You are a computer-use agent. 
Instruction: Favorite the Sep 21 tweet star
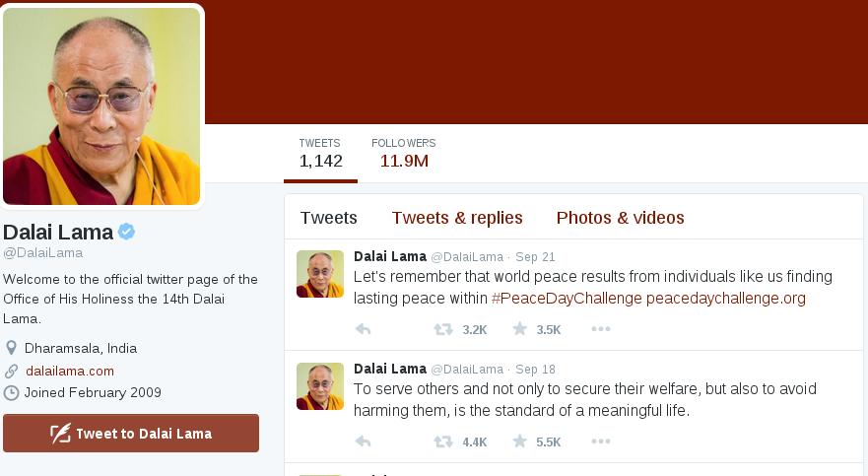coord(520,329)
